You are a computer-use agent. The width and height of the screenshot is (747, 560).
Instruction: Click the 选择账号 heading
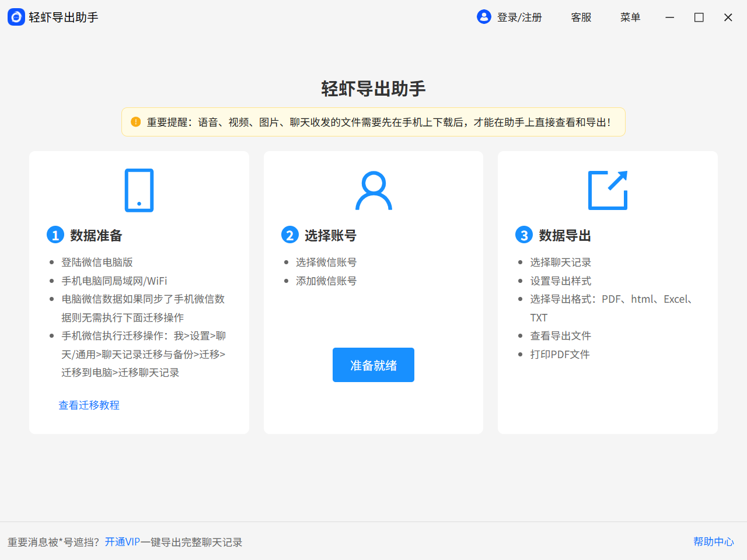[x=330, y=235]
